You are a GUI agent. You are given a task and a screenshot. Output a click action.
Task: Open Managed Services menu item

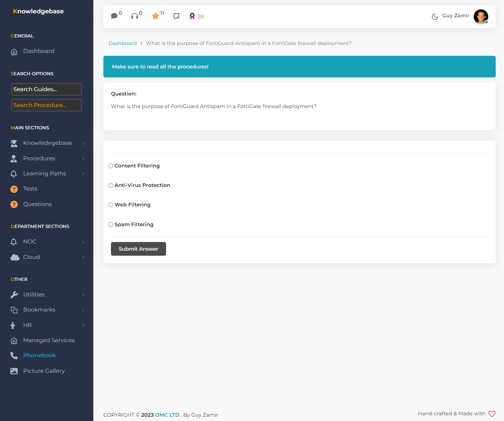pos(49,340)
